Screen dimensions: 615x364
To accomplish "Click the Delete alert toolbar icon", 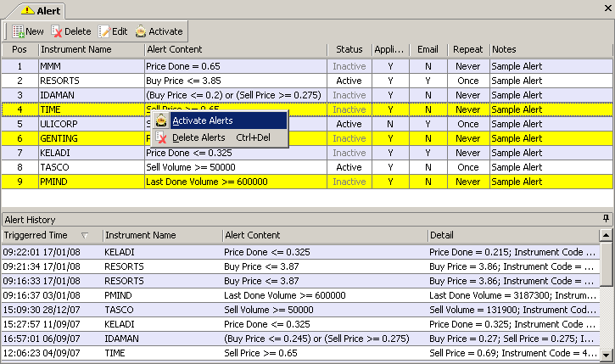I will point(57,31).
